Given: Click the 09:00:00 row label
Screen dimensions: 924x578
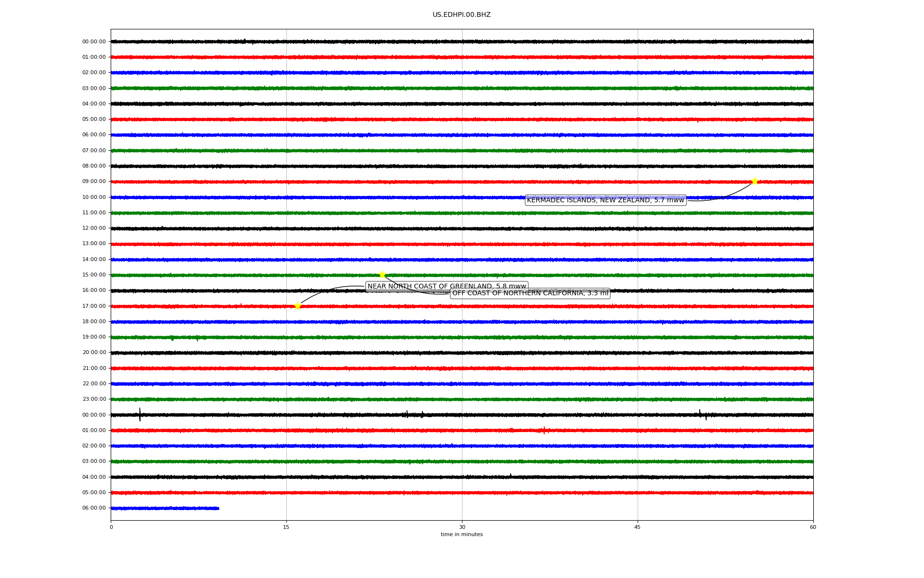Looking at the screenshot, I should point(94,182).
